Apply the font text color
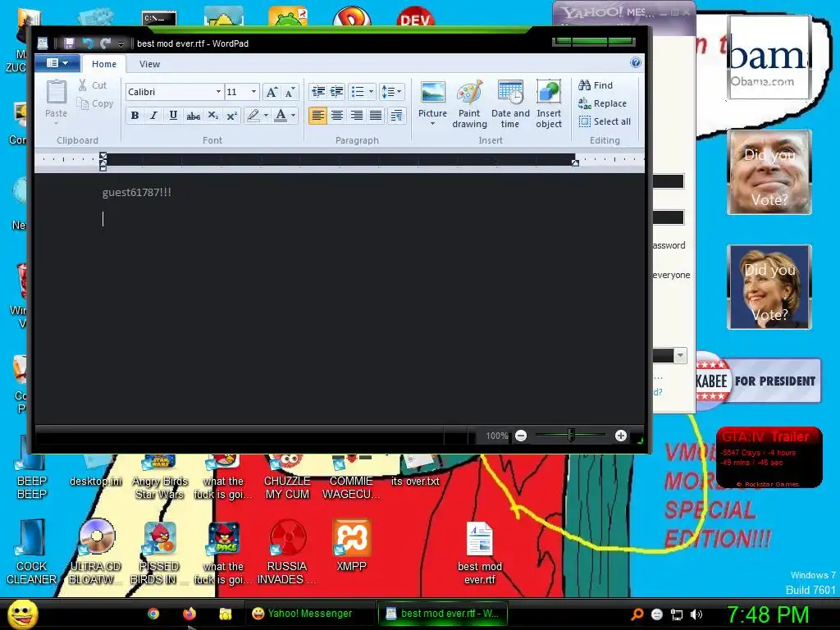 [x=281, y=115]
